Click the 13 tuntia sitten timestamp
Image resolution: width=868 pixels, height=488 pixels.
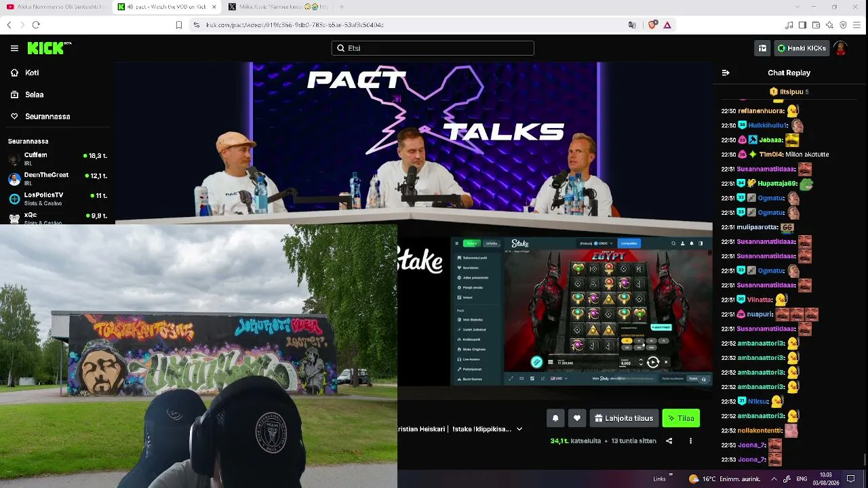point(634,441)
